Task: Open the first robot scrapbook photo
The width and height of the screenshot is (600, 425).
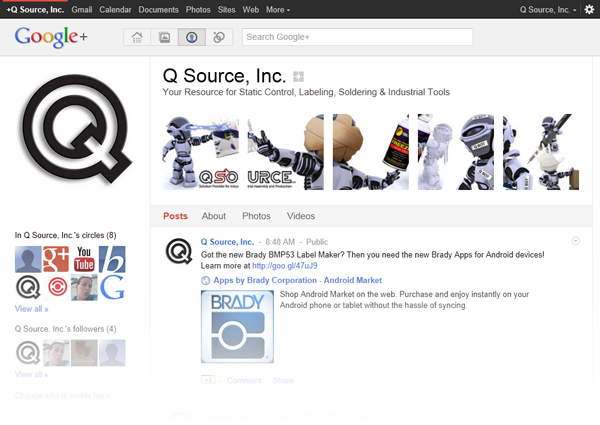Action: pos(201,152)
